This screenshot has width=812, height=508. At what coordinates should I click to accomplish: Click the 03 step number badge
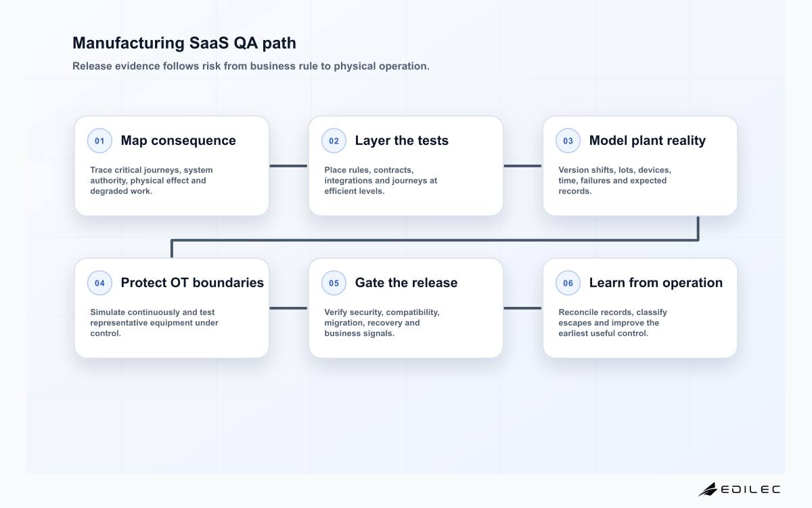(x=568, y=141)
